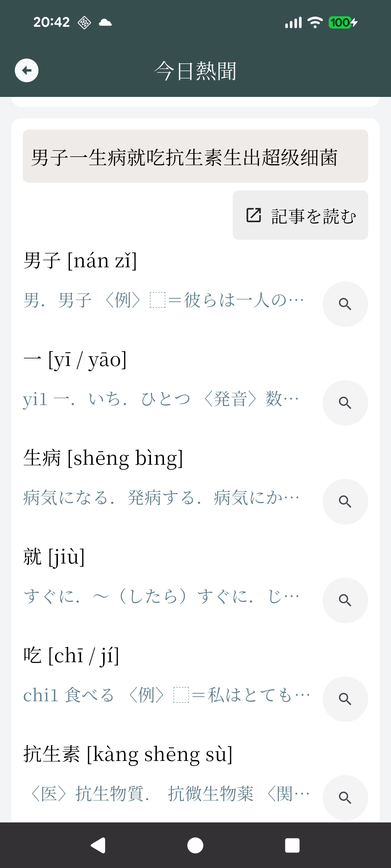Image resolution: width=391 pixels, height=868 pixels.
Task: Open recent apps with square button
Action: coord(292,846)
